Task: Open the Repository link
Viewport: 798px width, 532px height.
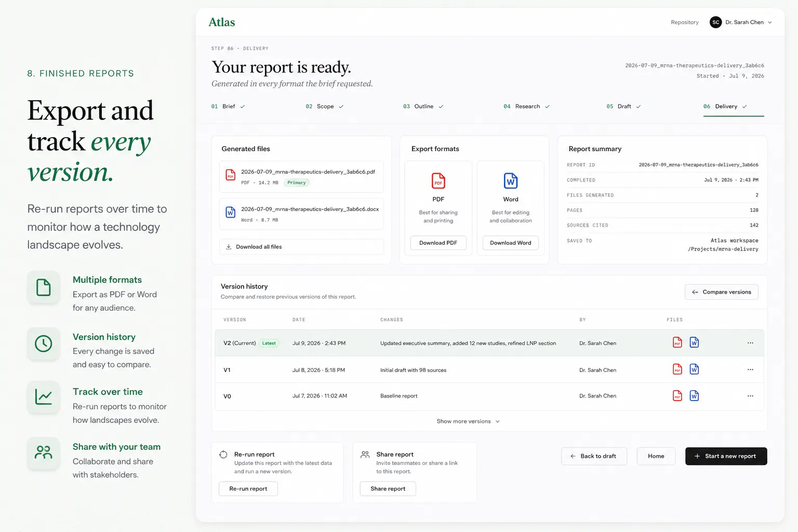Action: [x=685, y=22]
